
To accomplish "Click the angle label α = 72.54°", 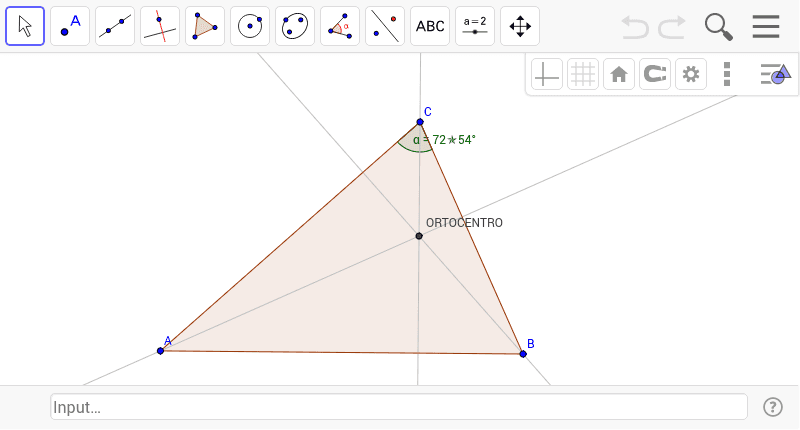I will tap(444, 140).
